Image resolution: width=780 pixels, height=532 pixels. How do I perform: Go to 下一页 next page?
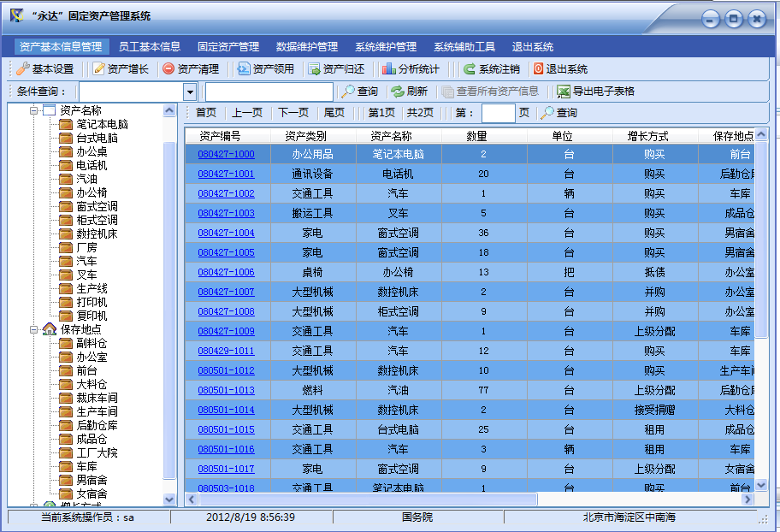coord(293,112)
